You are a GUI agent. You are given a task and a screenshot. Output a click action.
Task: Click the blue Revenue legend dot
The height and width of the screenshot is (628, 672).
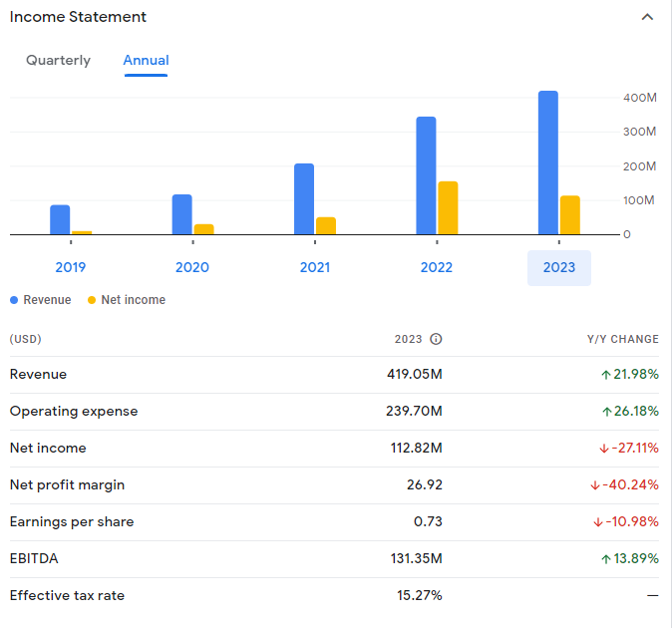click(x=14, y=300)
